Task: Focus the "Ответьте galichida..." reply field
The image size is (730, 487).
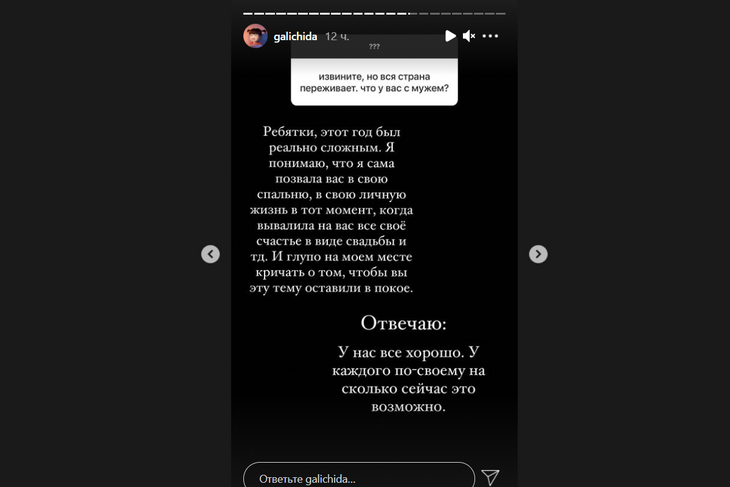Action: tap(359, 475)
